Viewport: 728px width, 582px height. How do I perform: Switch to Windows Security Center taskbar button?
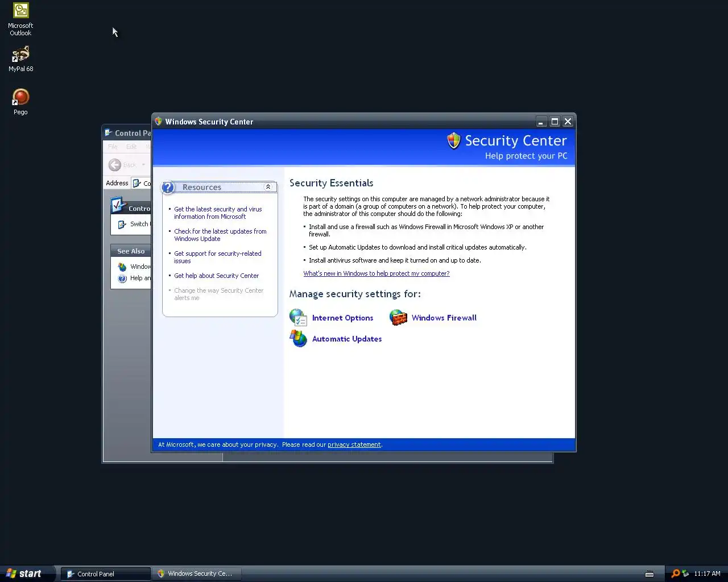197,574
